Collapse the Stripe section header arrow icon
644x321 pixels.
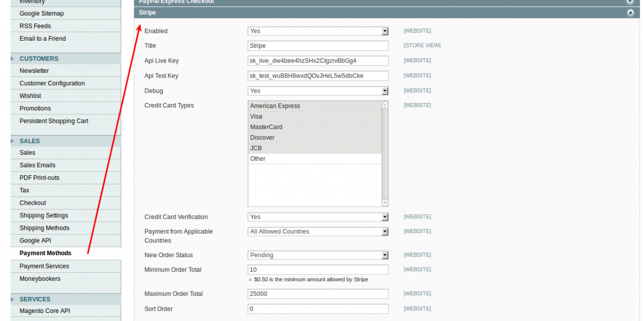(630, 13)
